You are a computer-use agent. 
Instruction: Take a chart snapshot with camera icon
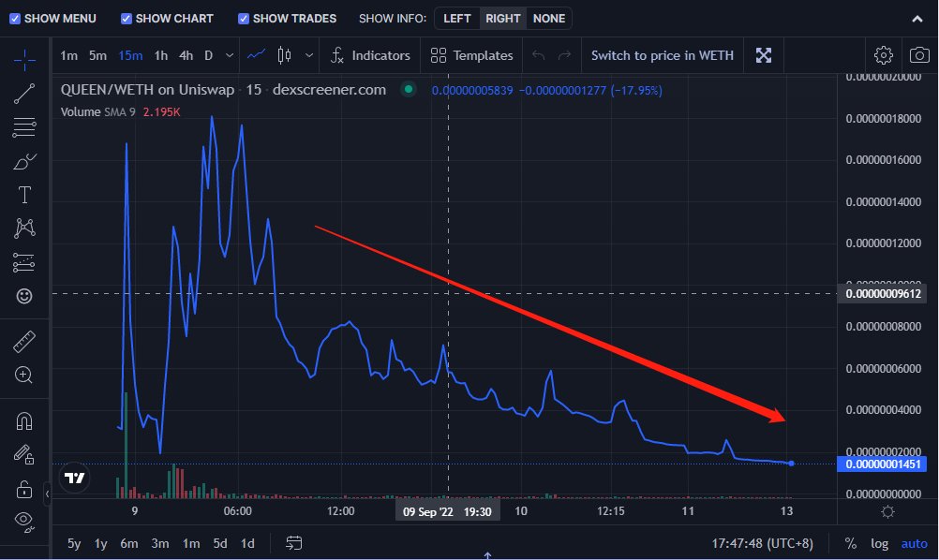(918, 55)
